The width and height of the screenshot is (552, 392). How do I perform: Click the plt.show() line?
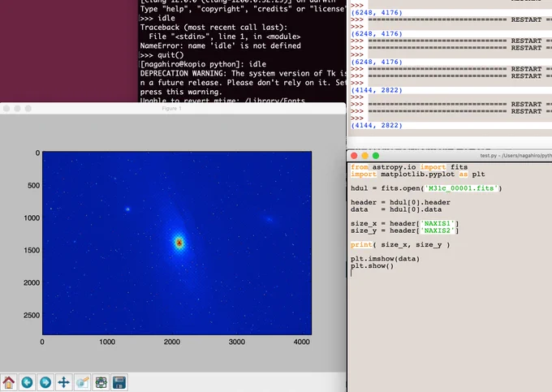(x=372, y=265)
